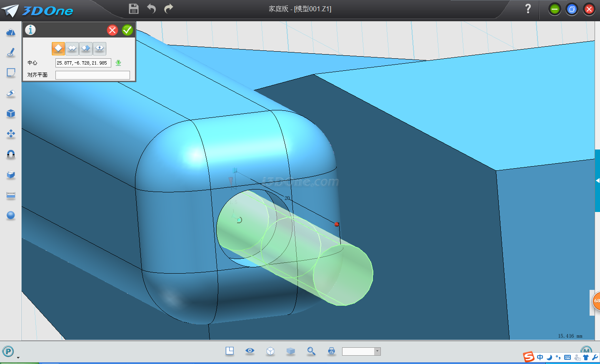Expand the bottom toolbar dropdown box
This screenshot has width=600, height=364.
tap(377, 352)
